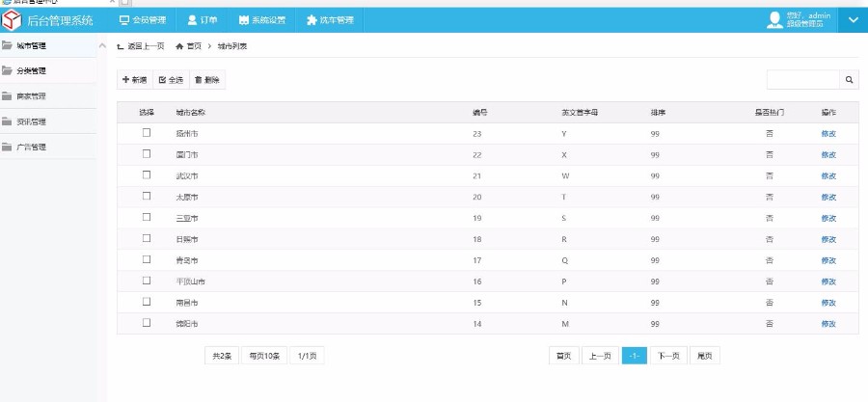Click the magnifier search button
Screen dimensions: 868x402
[849, 80]
